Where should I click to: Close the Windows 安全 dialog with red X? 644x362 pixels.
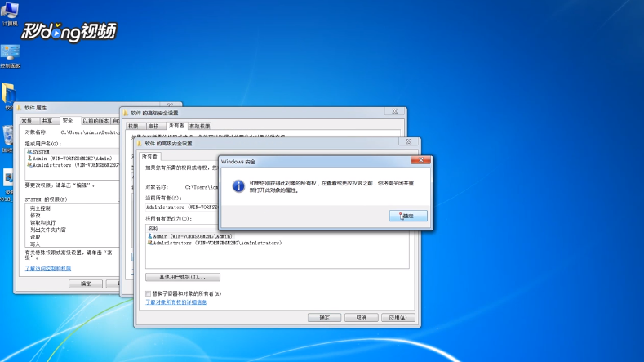pos(420,160)
